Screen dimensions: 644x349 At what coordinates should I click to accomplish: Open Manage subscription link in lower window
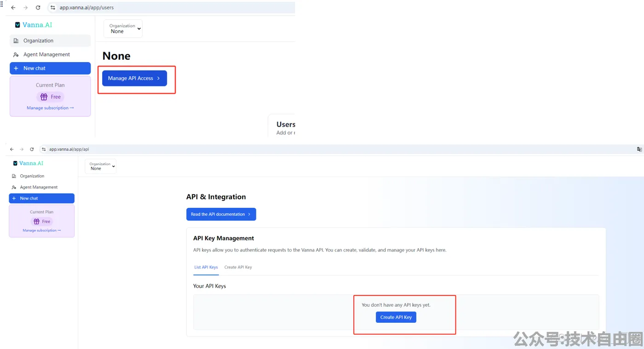click(x=42, y=230)
